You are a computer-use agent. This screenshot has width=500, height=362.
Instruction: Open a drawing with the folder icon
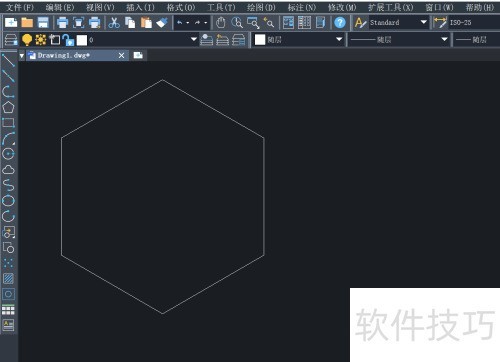point(27,23)
